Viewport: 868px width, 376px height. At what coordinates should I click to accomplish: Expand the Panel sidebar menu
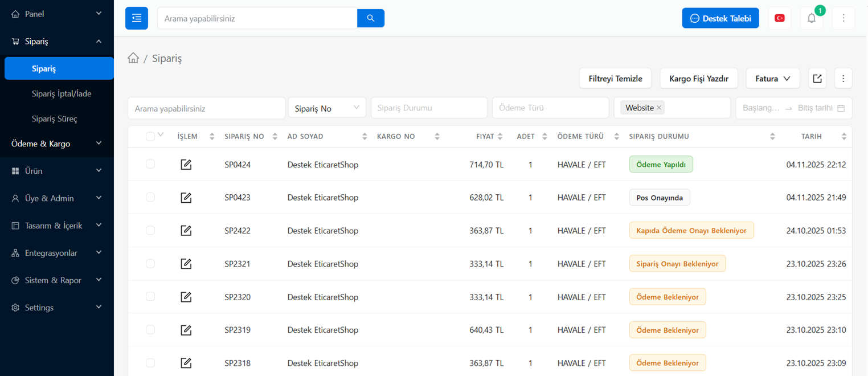pos(57,14)
